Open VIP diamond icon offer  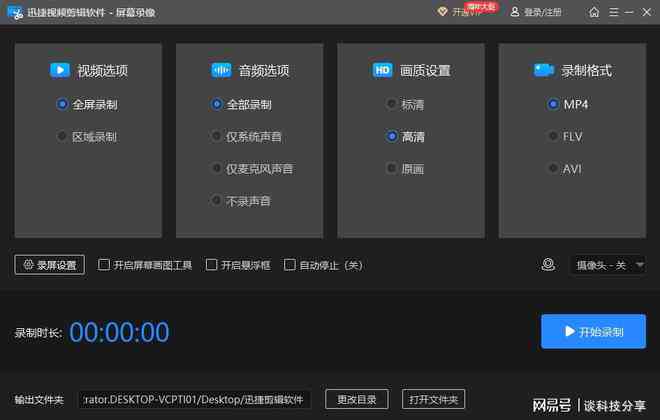[442, 11]
